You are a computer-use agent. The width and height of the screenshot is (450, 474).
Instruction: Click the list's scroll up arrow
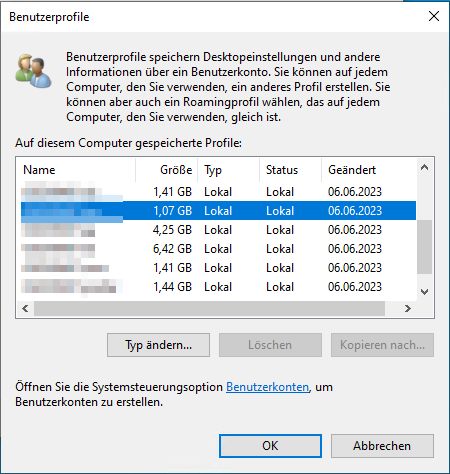pos(424,167)
